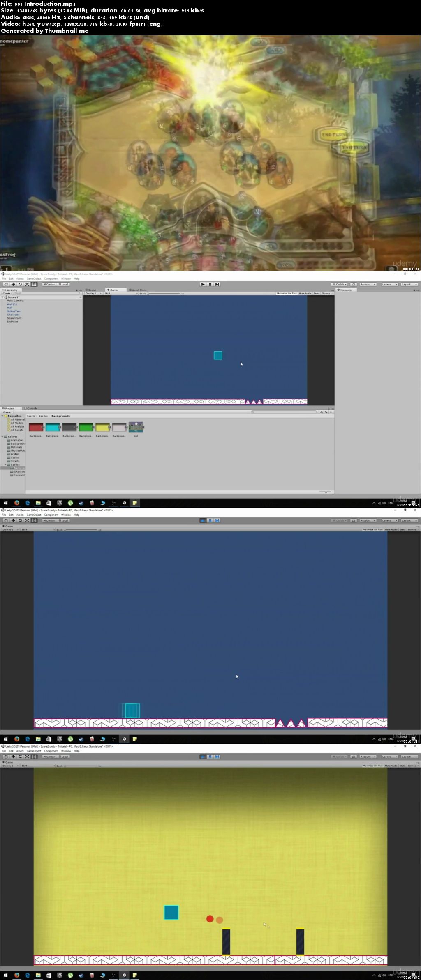
Task: Click the Pause button in the blue maximized Game frame
Action: tap(210, 520)
